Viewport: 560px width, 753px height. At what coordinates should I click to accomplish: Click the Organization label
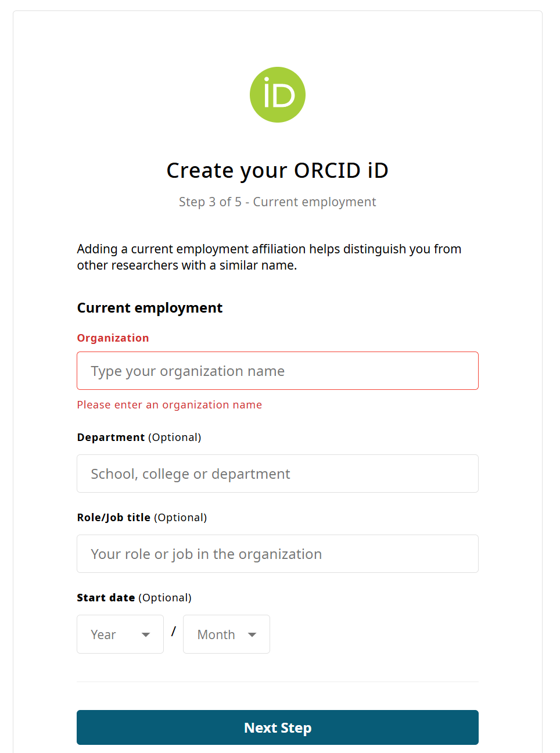coord(113,338)
